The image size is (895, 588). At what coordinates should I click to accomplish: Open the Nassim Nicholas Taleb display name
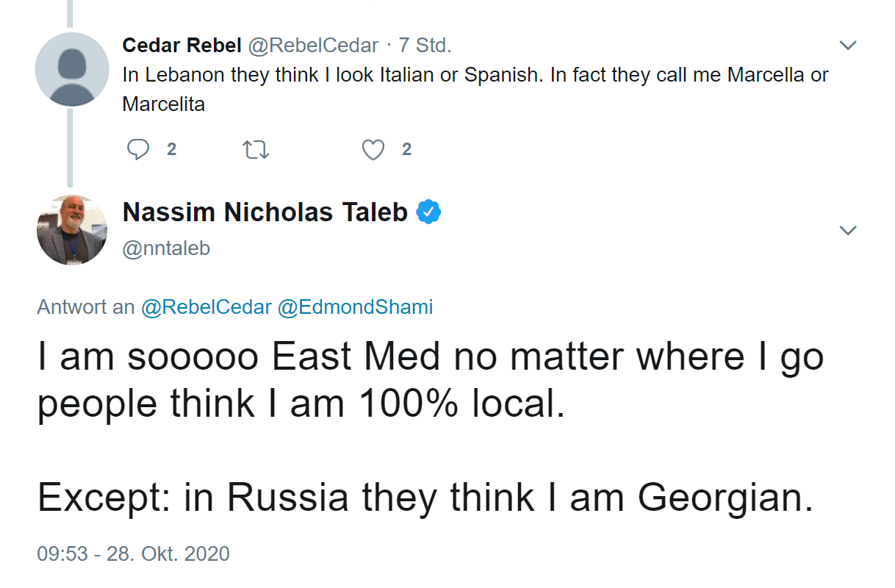[x=265, y=212]
